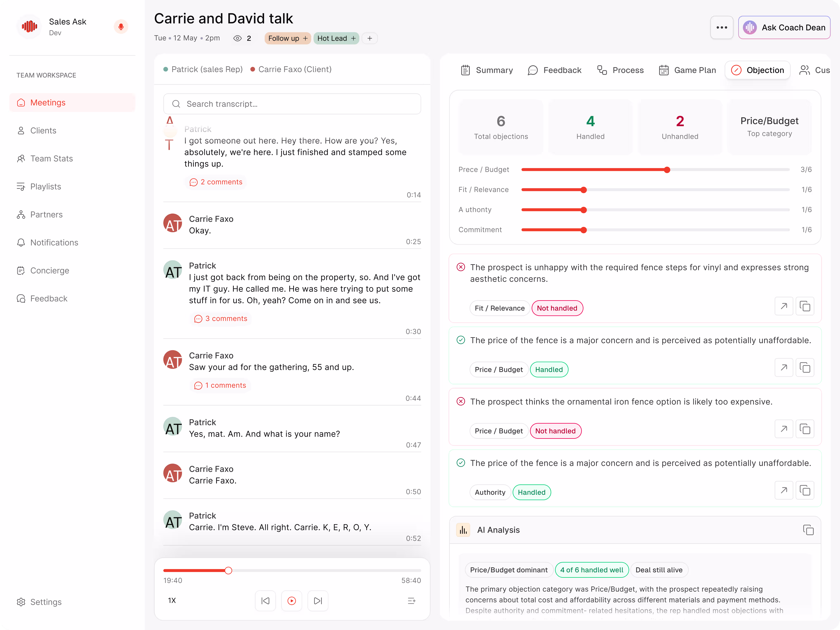Click the red microphone record icon
The height and width of the screenshot is (630, 840).
[x=121, y=27]
